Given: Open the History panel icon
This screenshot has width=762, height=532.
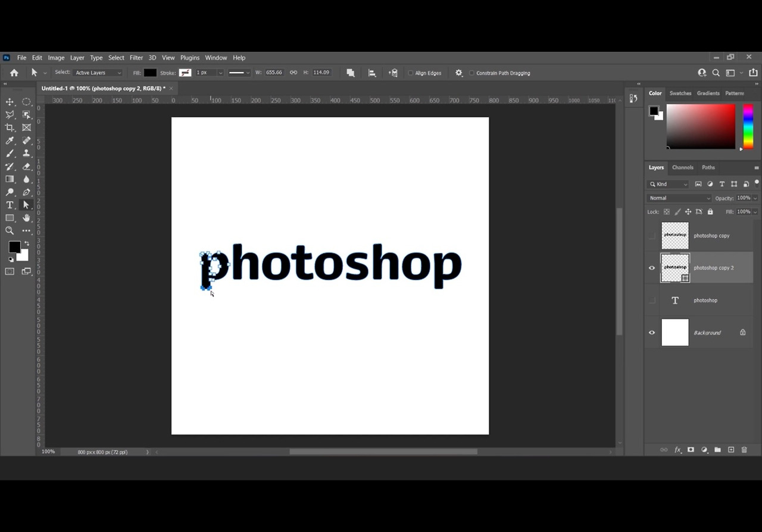Looking at the screenshot, I should [633, 98].
